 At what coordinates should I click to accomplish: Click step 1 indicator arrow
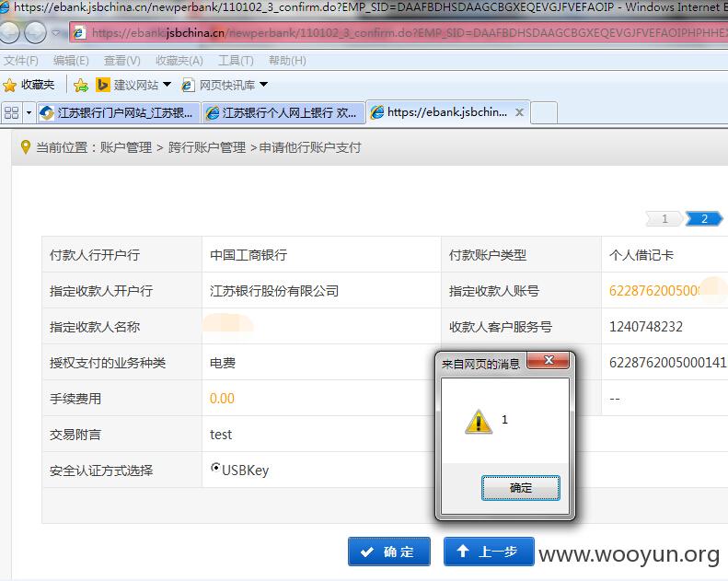tap(664, 218)
